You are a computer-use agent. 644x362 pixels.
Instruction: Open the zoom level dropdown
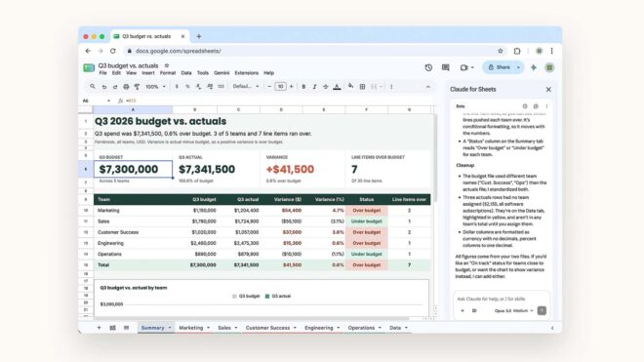(156, 87)
